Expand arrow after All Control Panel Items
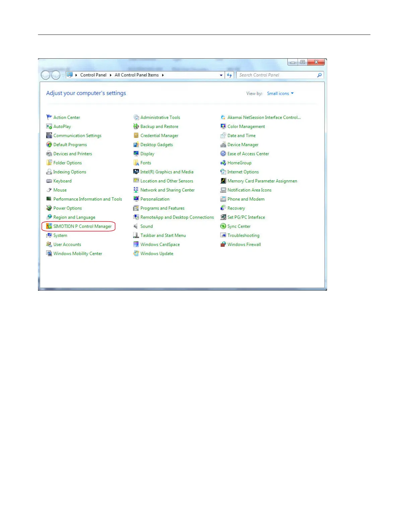Image resolution: width=399 pixels, height=532 pixels. (163, 75)
